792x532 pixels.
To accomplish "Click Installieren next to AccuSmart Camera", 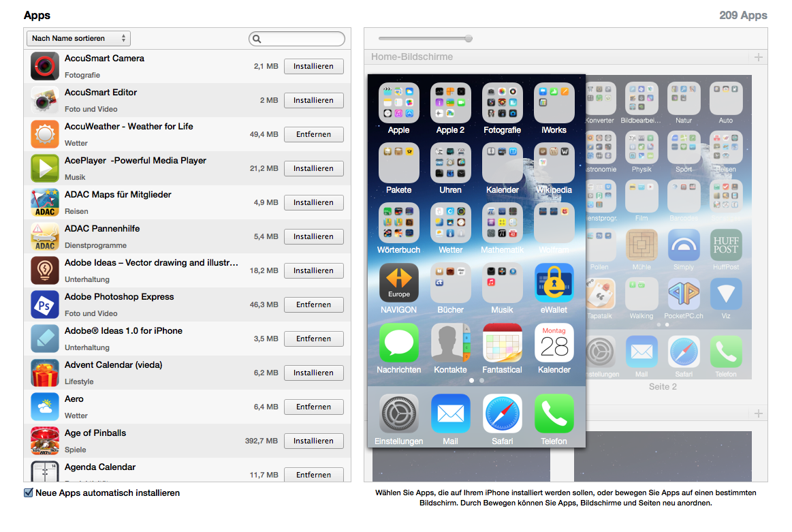I will coord(313,66).
